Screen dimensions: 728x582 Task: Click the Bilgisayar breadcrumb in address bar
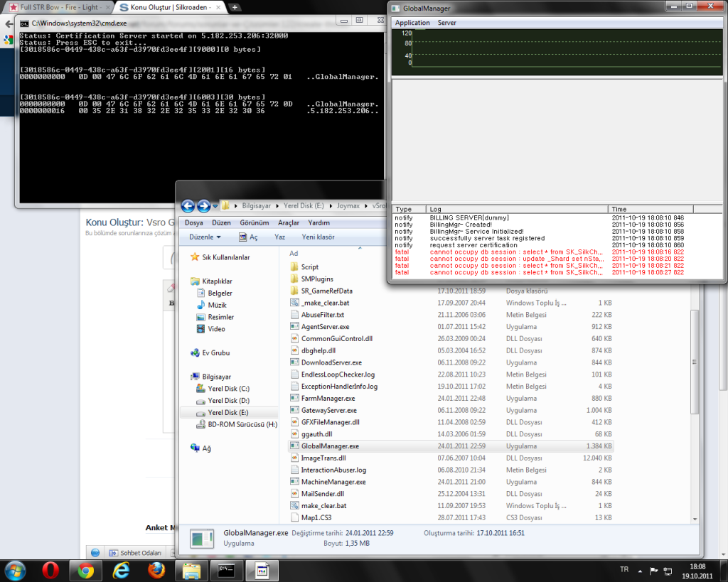256,205
